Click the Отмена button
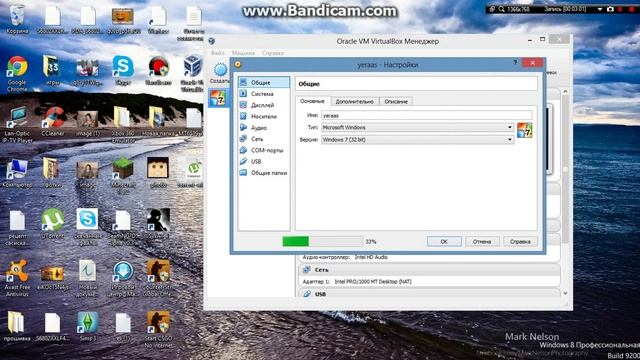This screenshot has height=360, width=640. pyautogui.click(x=482, y=242)
